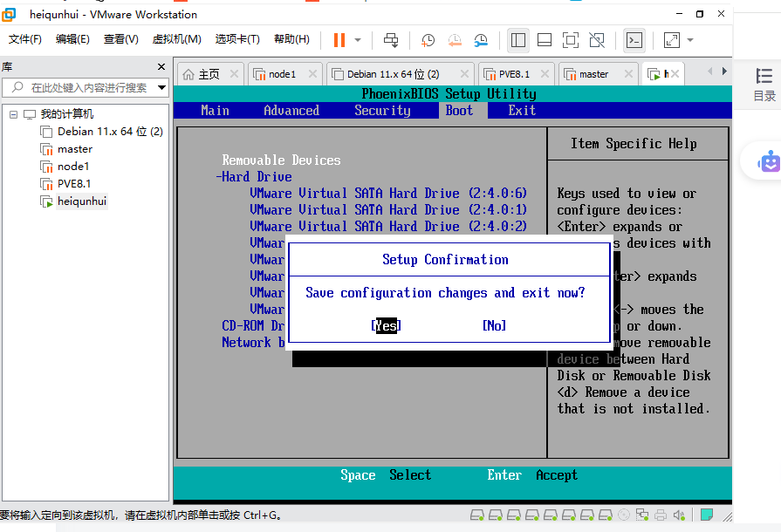Enter full screen mode icon

571,40
